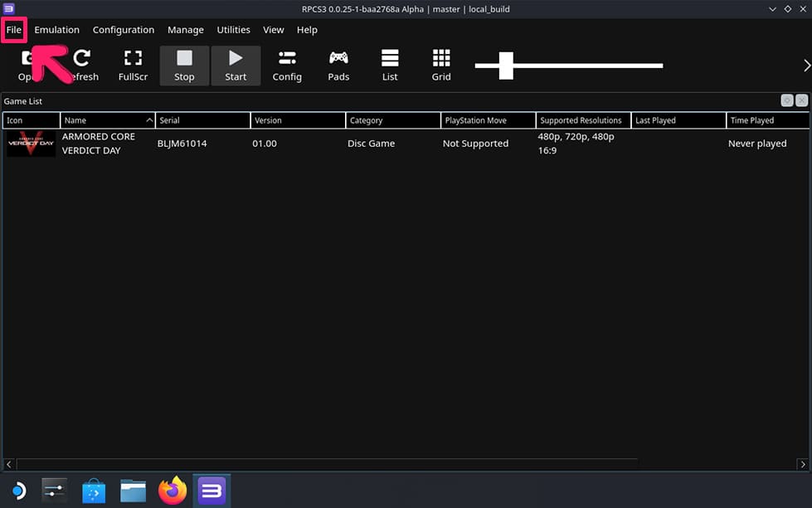Viewport: 812px width, 508px height.
Task: Open the Utilities menu
Action: click(233, 30)
